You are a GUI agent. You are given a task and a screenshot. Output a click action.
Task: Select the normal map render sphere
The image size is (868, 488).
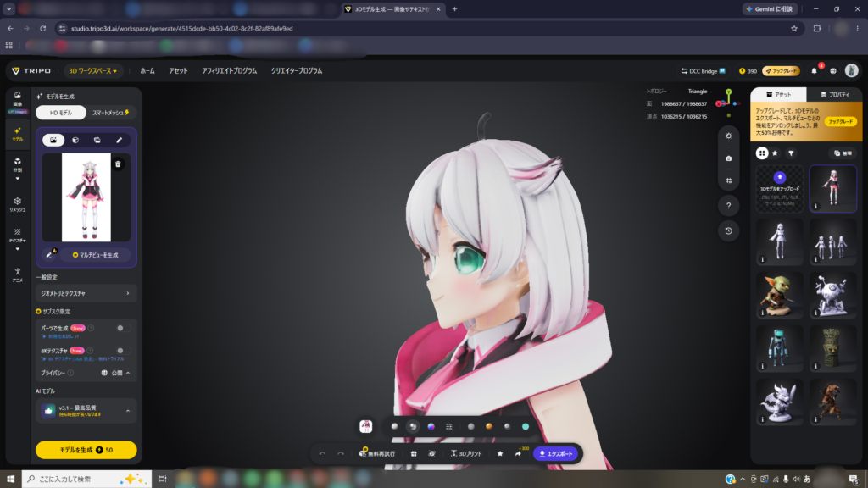coord(431,427)
